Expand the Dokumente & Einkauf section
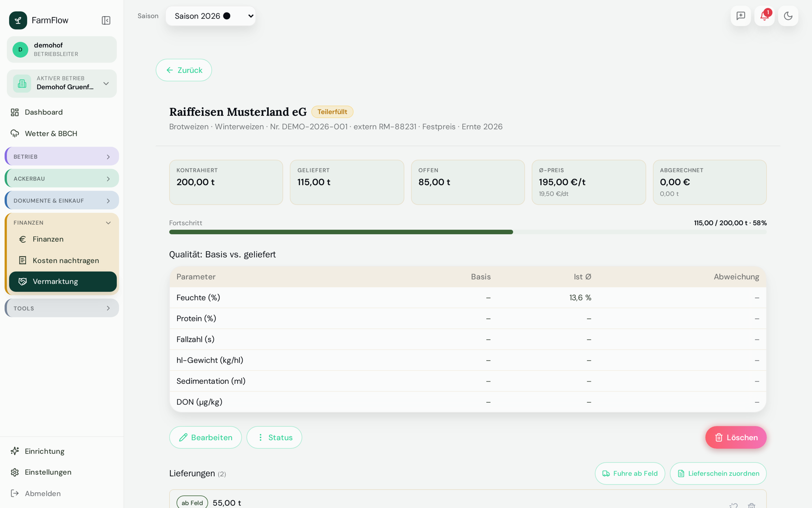 (62, 200)
